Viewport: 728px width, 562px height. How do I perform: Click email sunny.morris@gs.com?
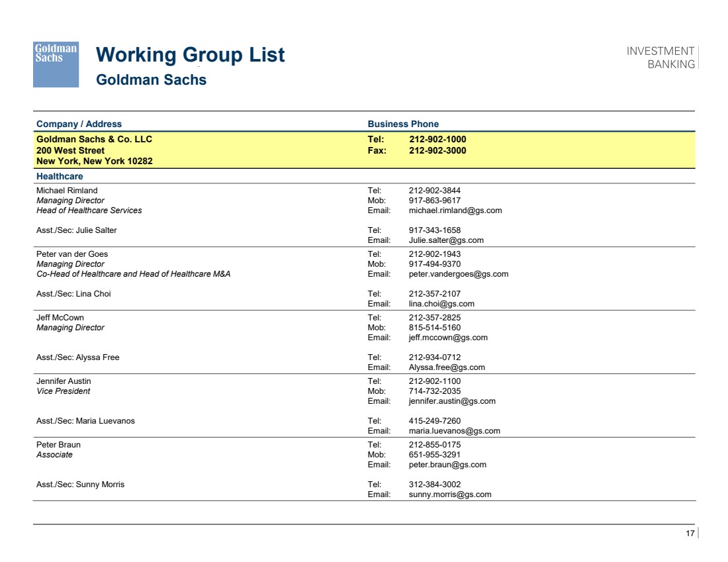point(450,494)
